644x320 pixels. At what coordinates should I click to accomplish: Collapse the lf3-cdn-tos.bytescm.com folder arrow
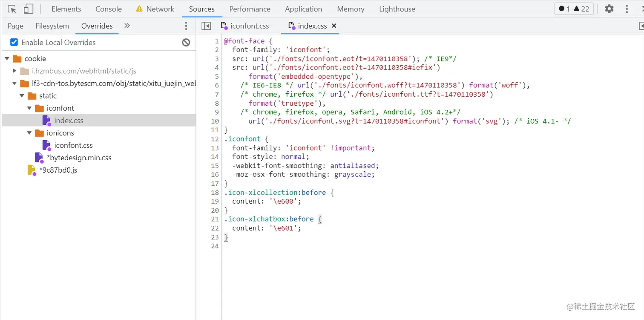coord(14,84)
